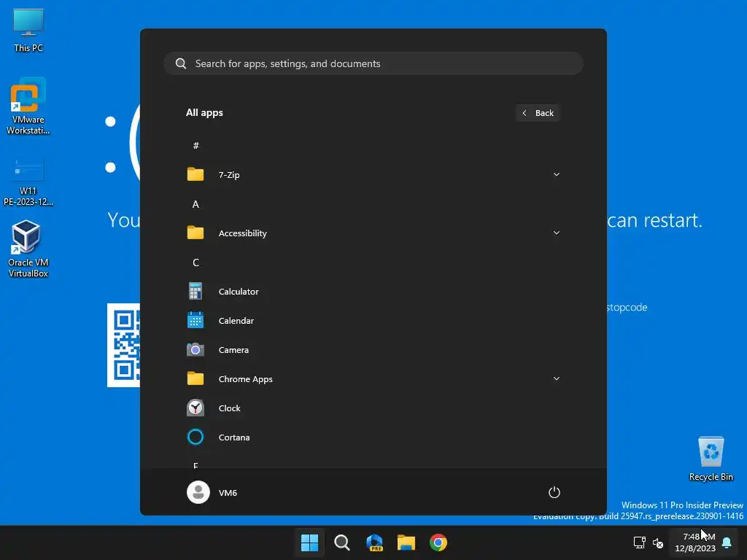Select Oracle VM VirtualBox desktop shortcut
This screenshot has height=560, width=747.
28,249
